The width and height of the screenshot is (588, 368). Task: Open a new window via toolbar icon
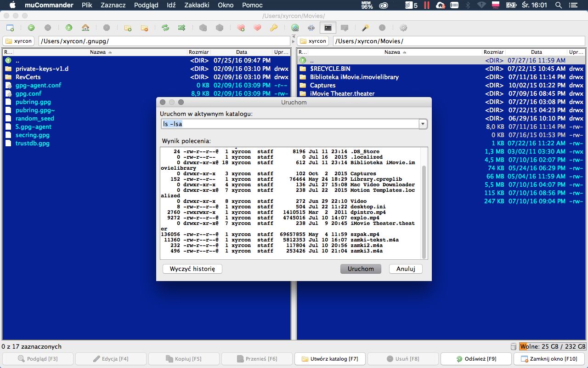point(10,28)
